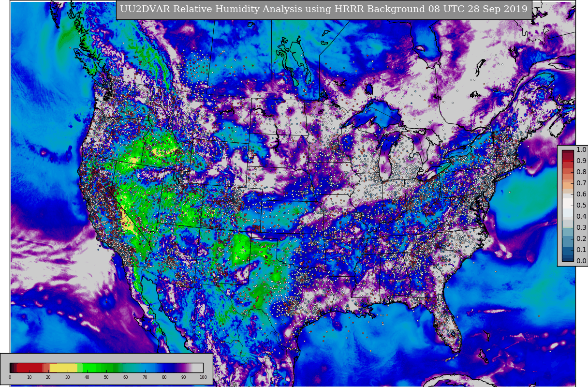Click the 60 tick label on humidity colorbar
The image size is (588, 387).
coord(126,377)
